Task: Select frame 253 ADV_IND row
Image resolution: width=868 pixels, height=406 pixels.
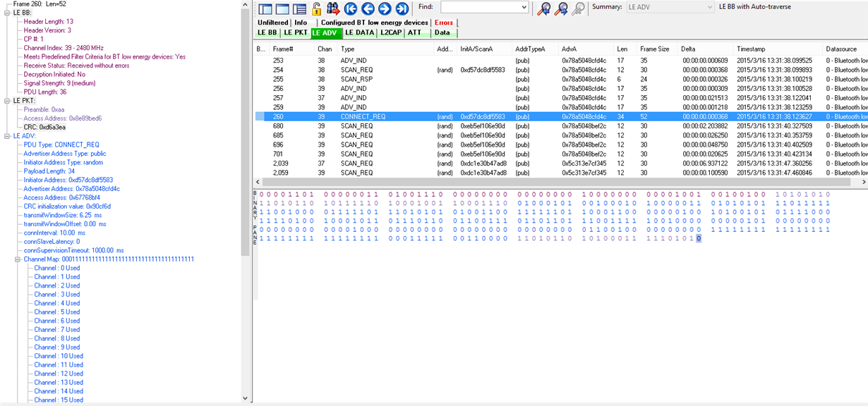Action: click(x=561, y=61)
